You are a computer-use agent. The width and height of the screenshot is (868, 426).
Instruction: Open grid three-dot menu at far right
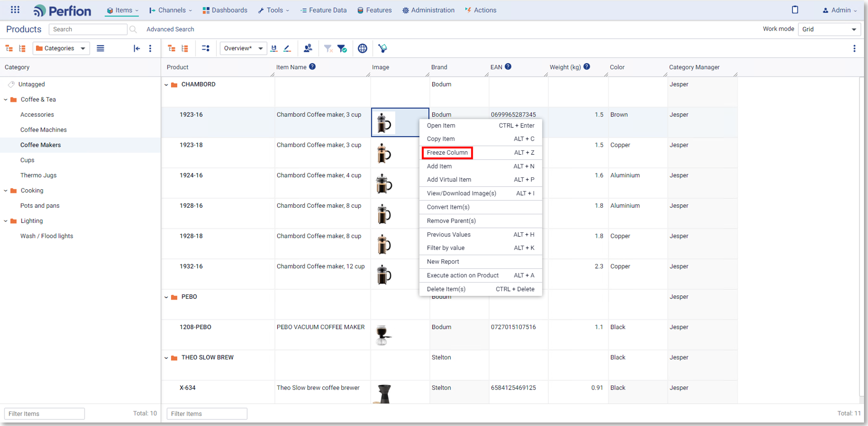click(854, 49)
